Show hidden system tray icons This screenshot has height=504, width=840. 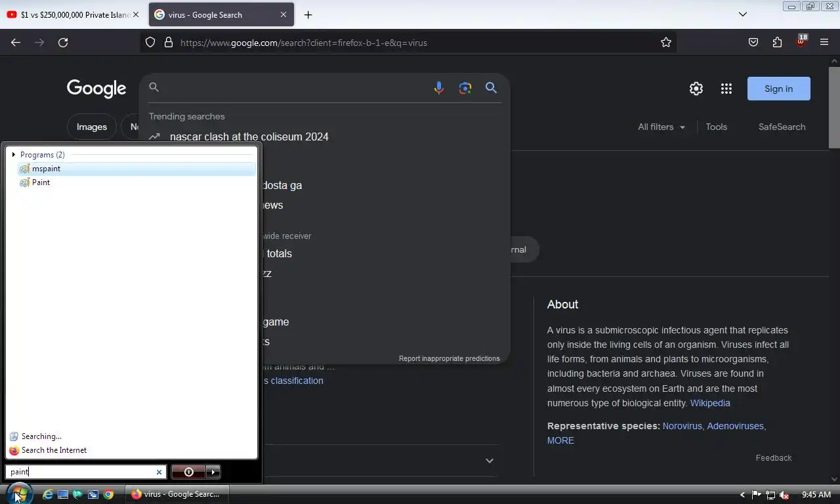coord(743,495)
